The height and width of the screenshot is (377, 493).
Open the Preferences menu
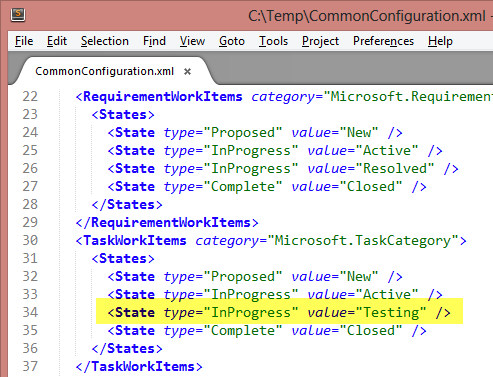coord(383,41)
